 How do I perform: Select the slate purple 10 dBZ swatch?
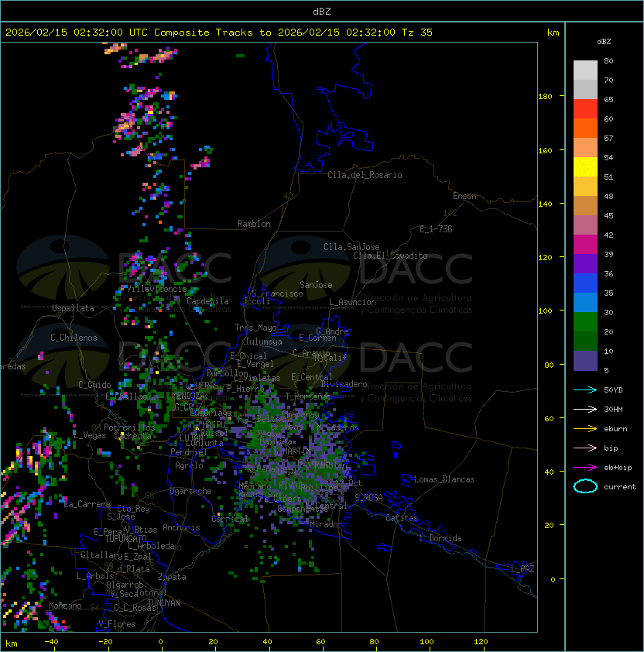(x=585, y=361)
